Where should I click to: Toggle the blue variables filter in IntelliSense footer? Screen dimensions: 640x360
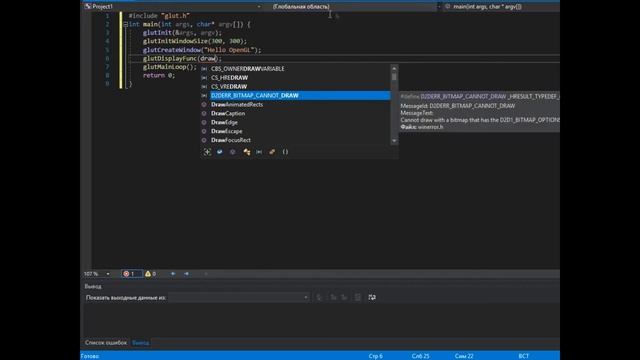[x=220, y=152]
